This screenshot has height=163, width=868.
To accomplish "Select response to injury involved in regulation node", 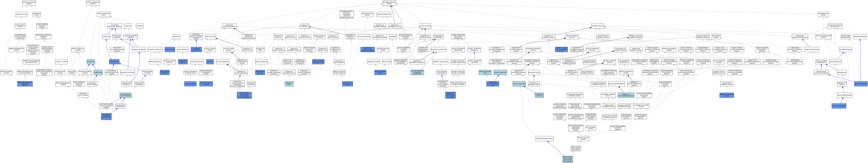I will (x=244, y=95).
